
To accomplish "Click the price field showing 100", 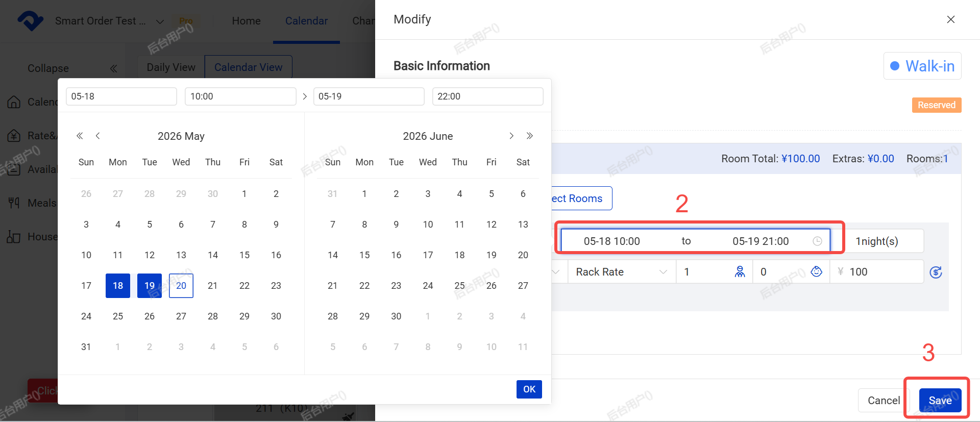I will click(x=877, y=272).
